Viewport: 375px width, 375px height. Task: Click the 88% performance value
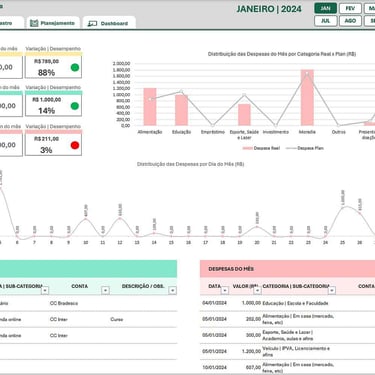click(x=46, y=73)
